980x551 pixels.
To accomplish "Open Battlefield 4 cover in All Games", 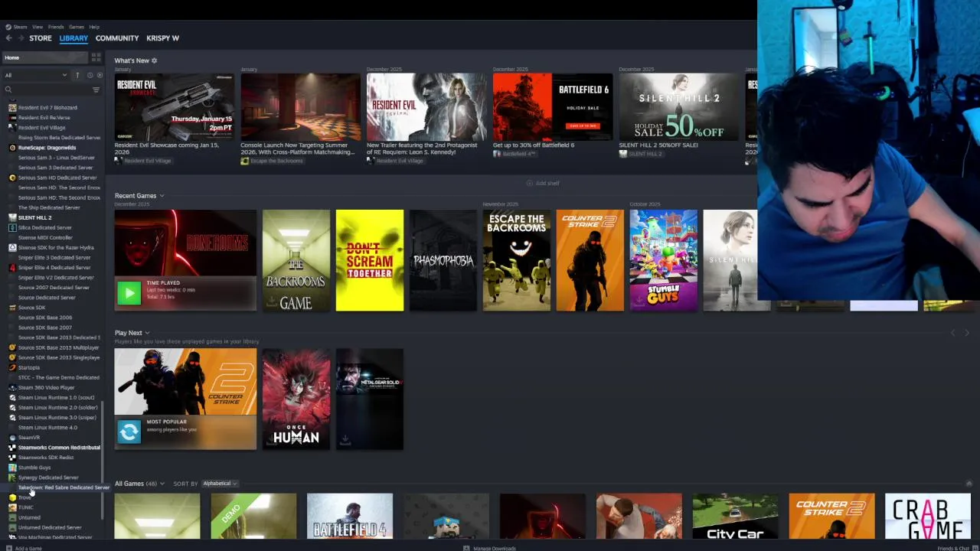I will 350,516.
